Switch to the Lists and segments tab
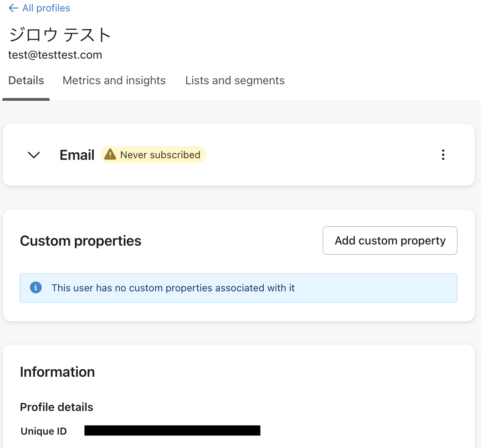Screen dimensions: 481x448 pyautogui.click(x=235, y=81)
